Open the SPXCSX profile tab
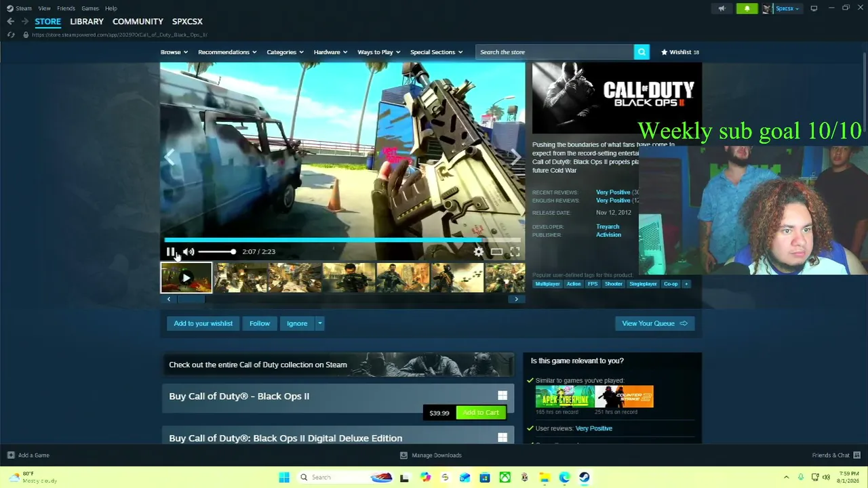 187,22
